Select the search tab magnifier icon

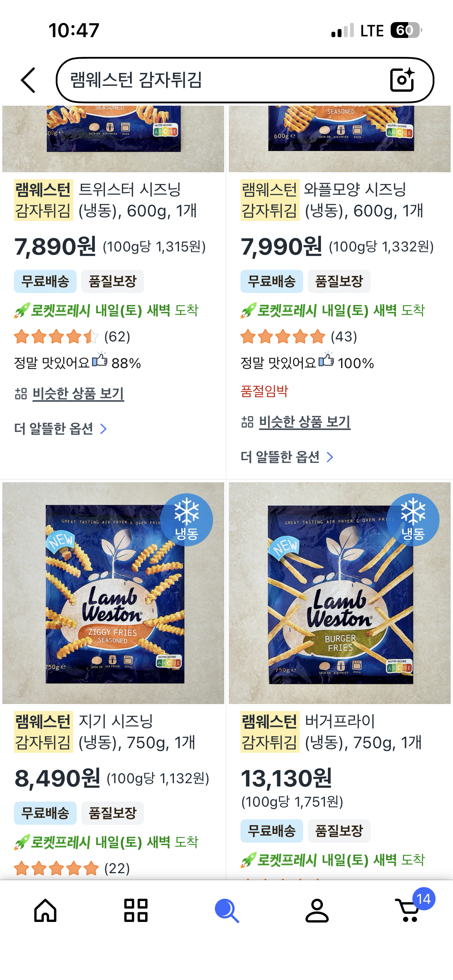coord(227,910)
